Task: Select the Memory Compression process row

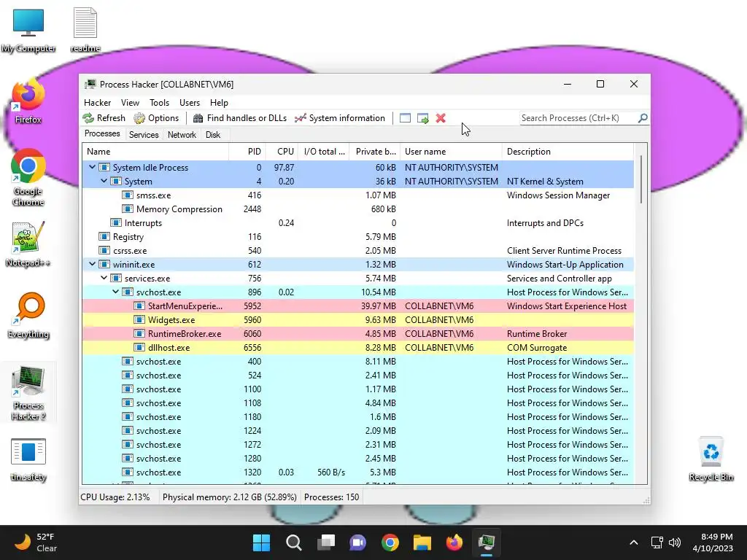Action: tap(357, 209)
